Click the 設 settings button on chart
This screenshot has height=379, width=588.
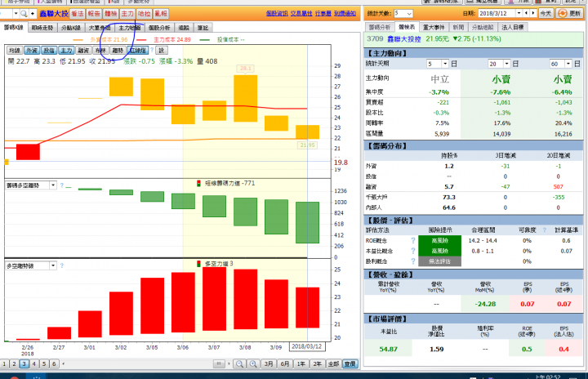pyautogui.click(x=161, y=51)
